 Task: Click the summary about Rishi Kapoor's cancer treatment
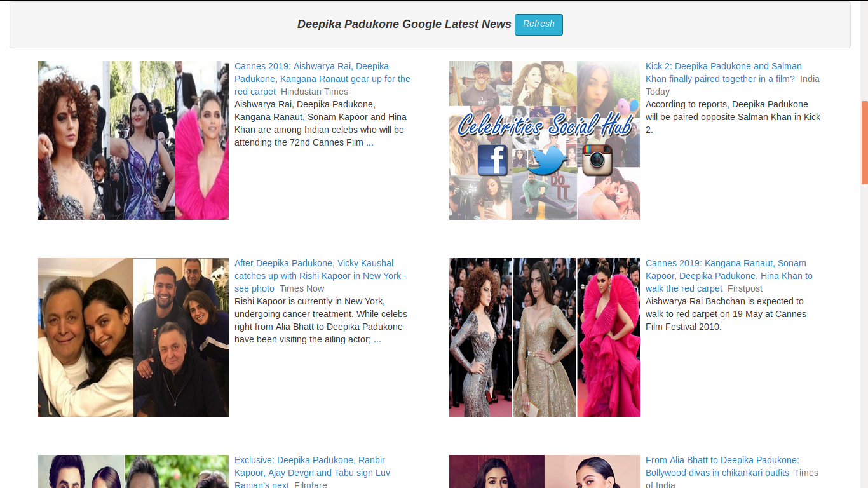pyautogui.click(x=321, y=320)
